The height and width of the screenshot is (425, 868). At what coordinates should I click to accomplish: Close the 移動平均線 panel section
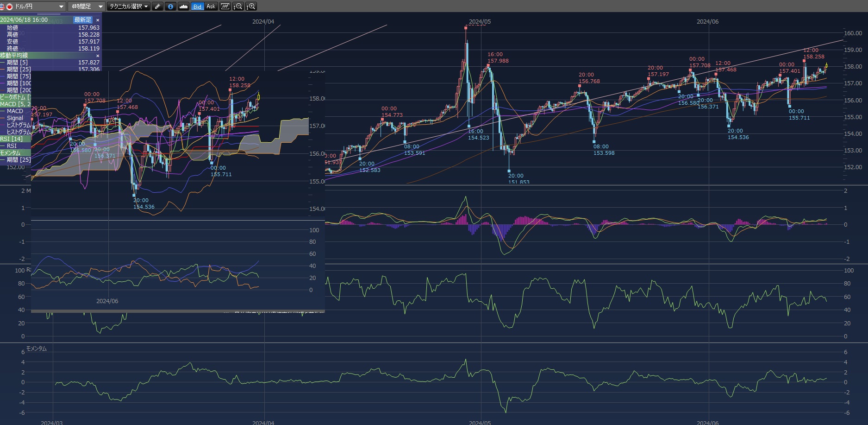tap(98, 56)
